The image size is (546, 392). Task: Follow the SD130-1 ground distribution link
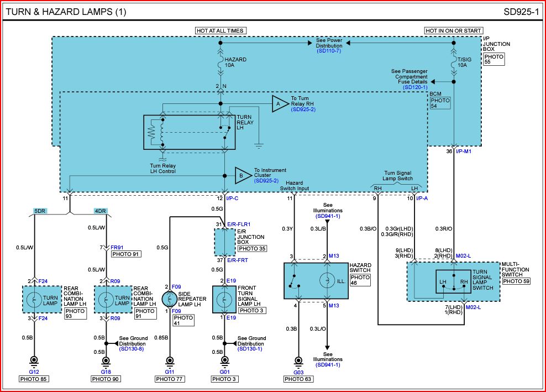(x=250, y=349)
